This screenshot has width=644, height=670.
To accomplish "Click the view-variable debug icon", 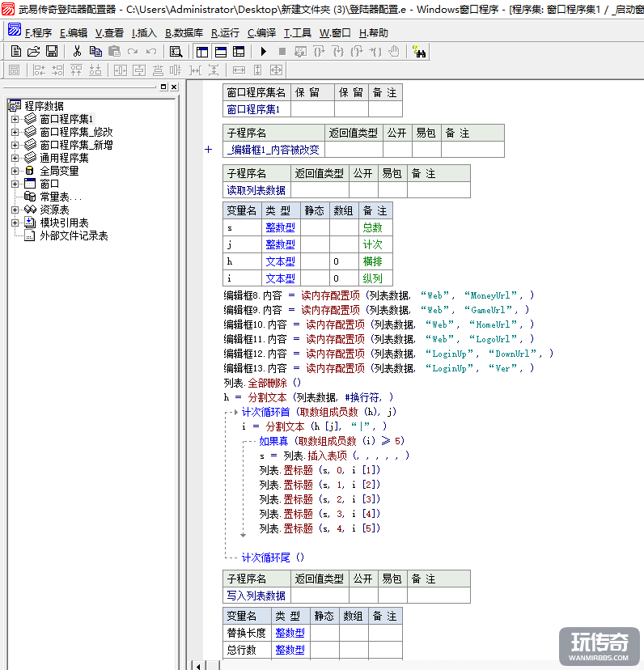I will [x=300, y=52].
